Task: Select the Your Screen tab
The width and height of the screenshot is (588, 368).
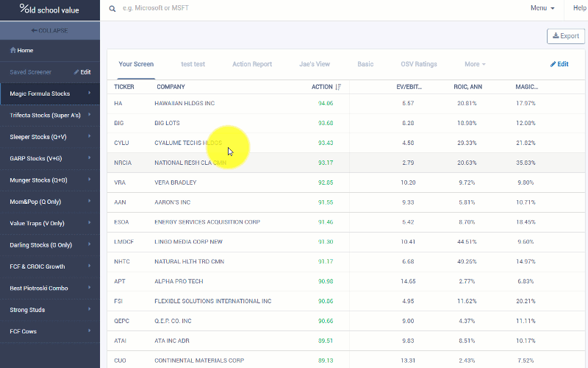Action: pyautogui.click(x=136, y=64)
